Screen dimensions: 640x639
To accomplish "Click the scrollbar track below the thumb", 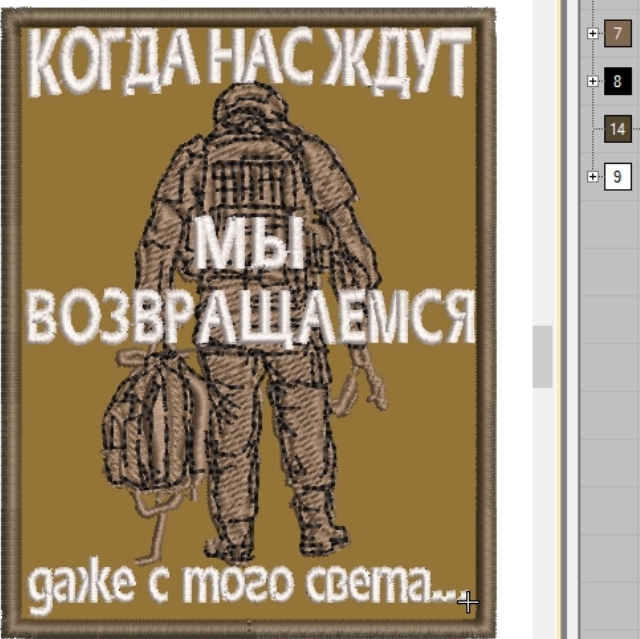I will 542,500.
